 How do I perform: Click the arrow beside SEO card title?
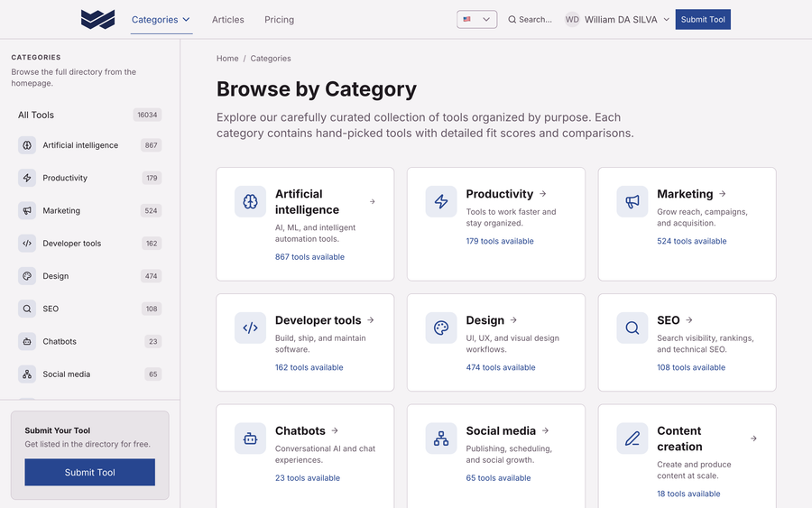(x=689, y=320)
